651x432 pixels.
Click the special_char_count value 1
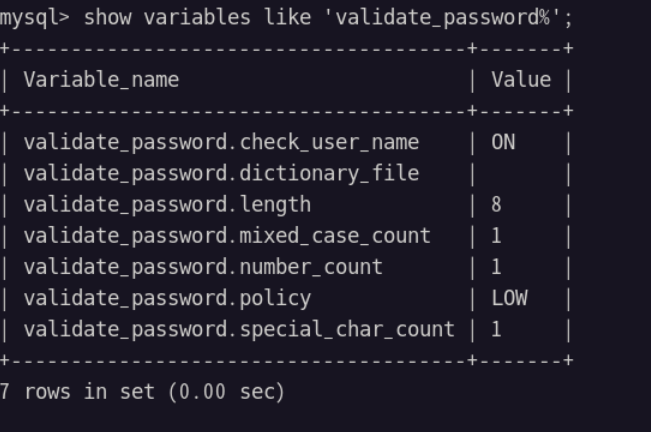tap(497, 329)
